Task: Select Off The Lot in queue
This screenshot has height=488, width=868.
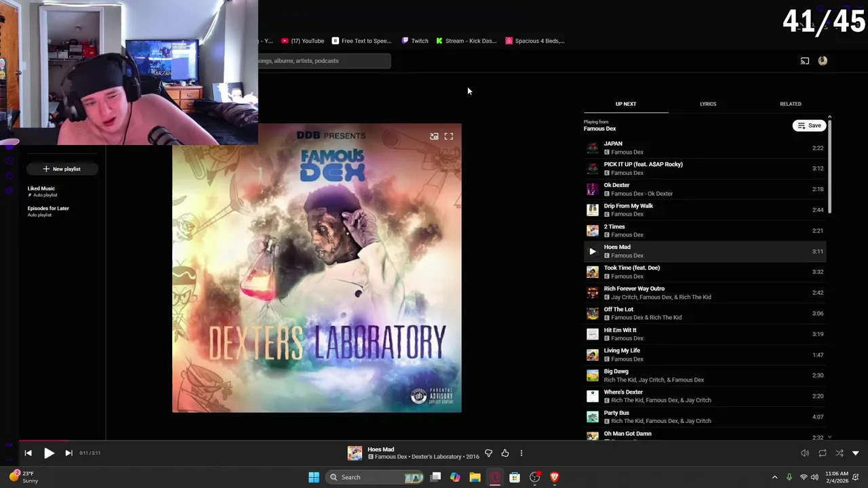Action: pos(705,313)
